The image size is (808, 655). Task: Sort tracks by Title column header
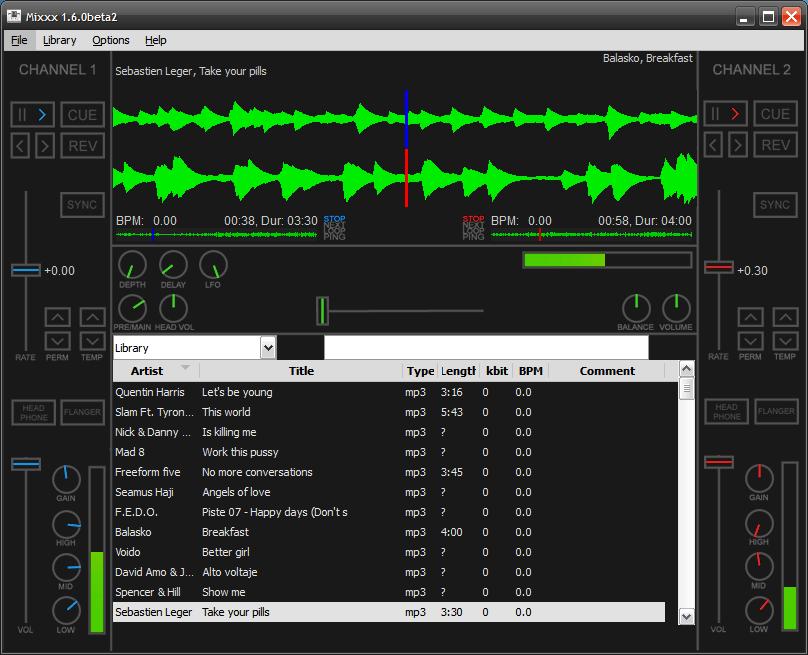pos(301,371)
